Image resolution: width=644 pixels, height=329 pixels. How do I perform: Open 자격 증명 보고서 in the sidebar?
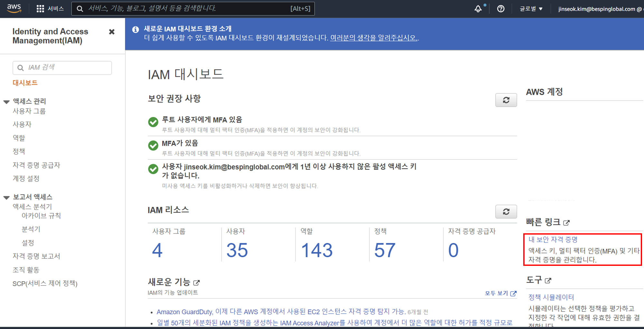(36, 256)
